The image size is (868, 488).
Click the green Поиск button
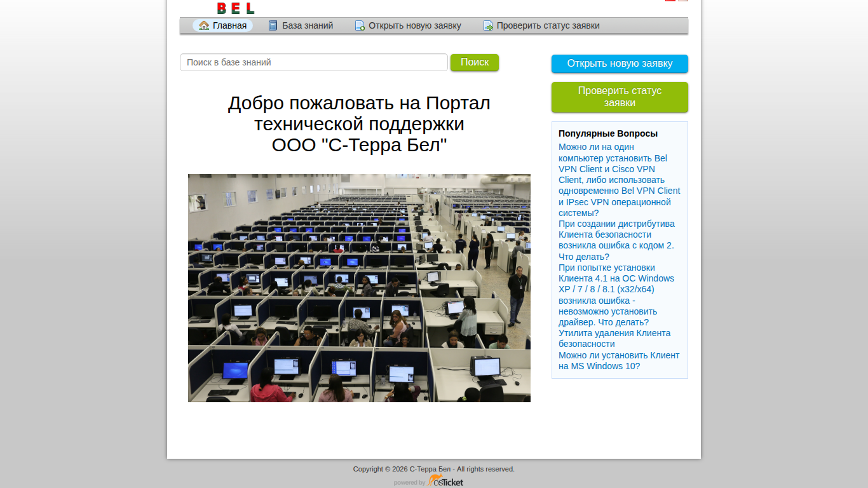[475, 62]
